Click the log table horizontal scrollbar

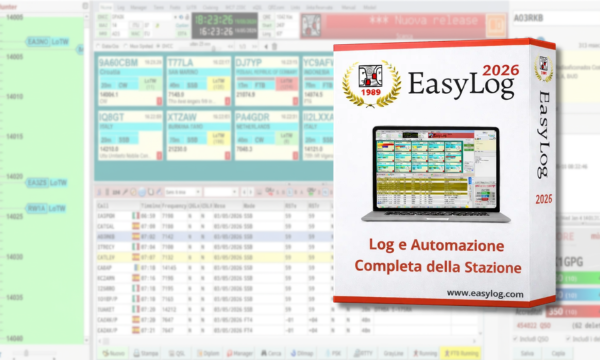click(x=286, y=340)
